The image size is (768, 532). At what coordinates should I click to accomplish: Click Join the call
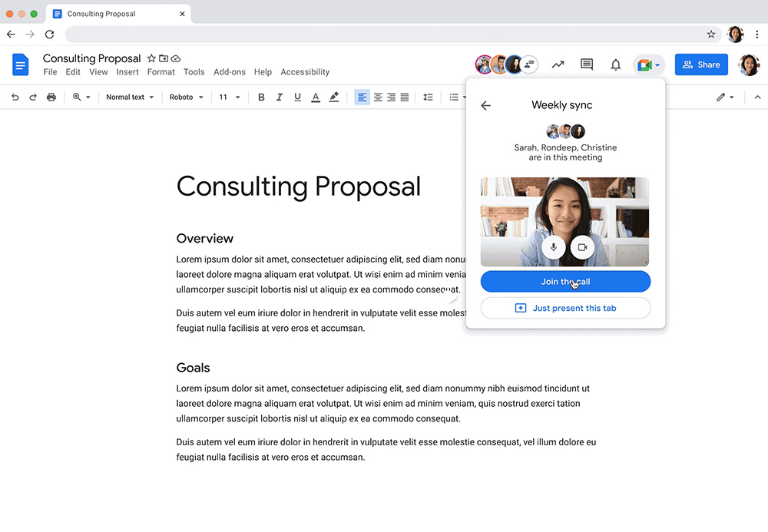point(566,282)
